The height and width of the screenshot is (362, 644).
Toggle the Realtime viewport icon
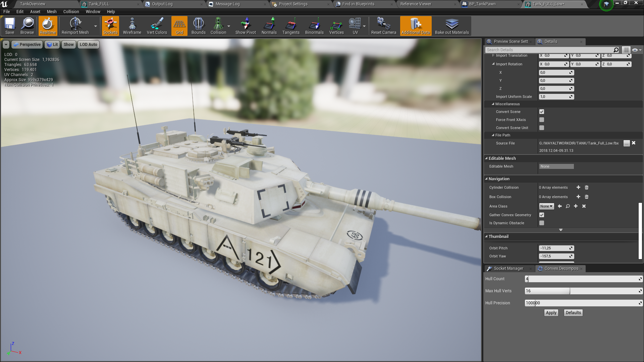pyautogui.click(x=48, y=26)
